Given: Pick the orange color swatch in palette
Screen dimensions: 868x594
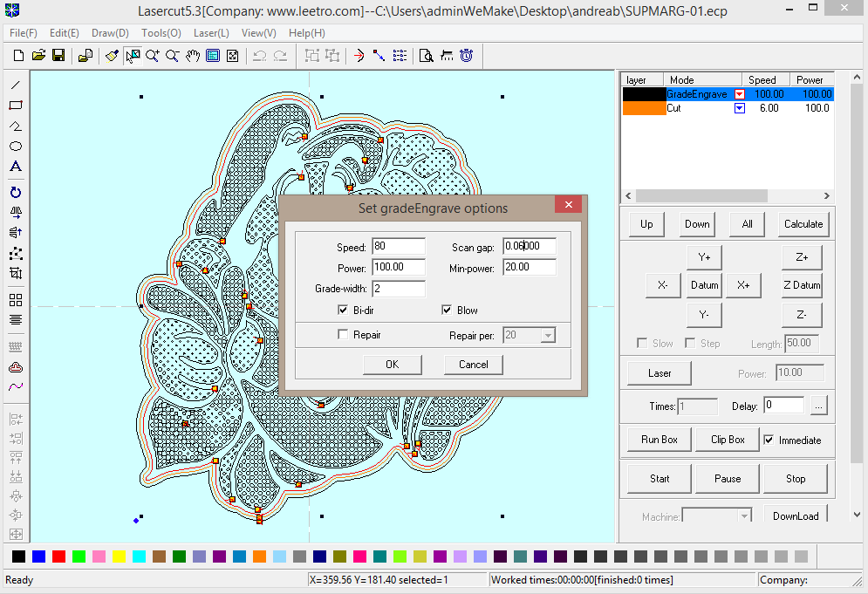Looking at the screenshot, I should 259,556.
